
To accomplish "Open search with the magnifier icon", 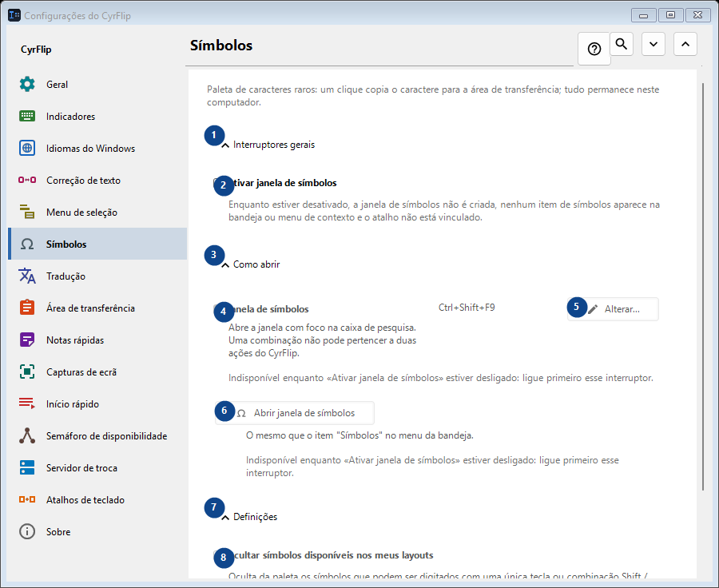I will pyautogui.click(x=622, y=44).
